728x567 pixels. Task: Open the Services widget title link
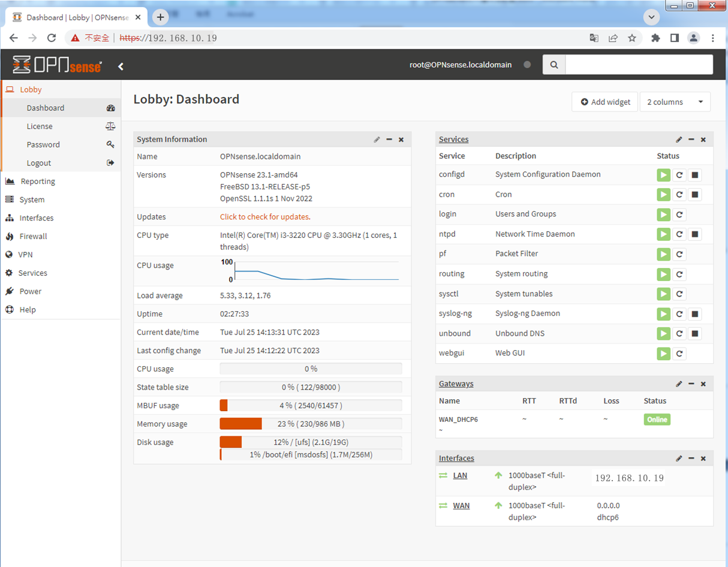[x=453, y=140]
